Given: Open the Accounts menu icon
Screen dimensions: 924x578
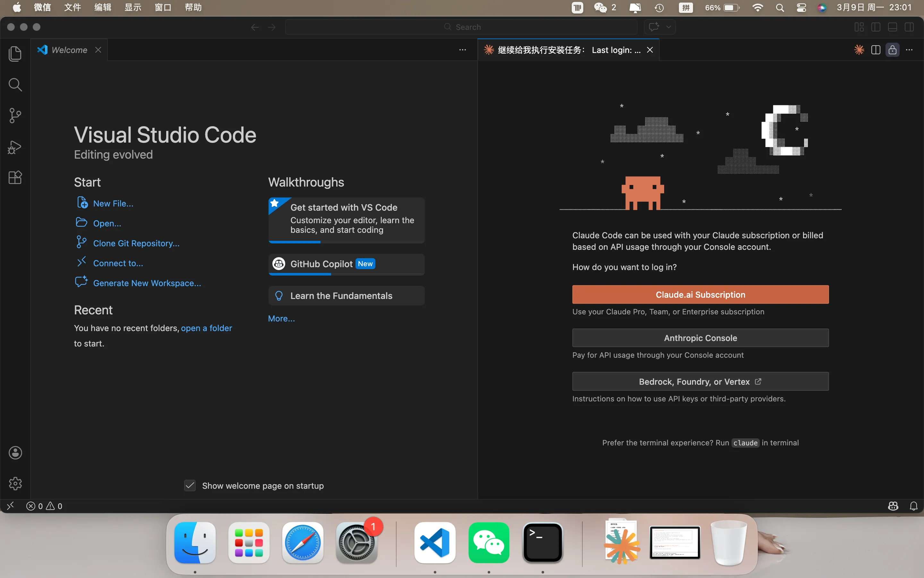Looking at the screenshot, I should (15, 453).
